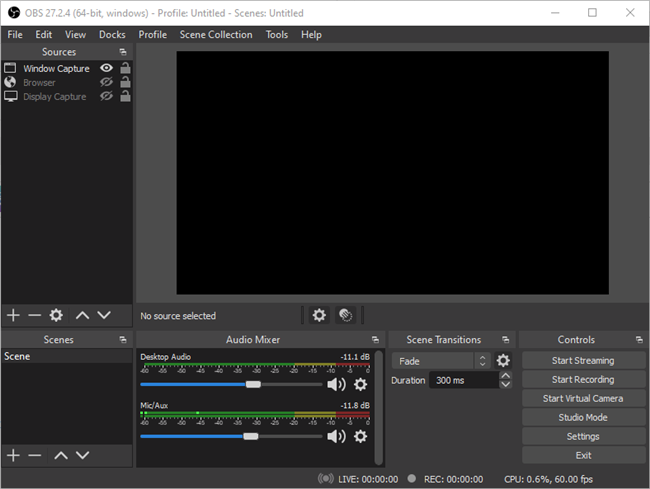Click Start Recording button
The height and width of the screenshot is (489, 650).
tap(582, 379)
